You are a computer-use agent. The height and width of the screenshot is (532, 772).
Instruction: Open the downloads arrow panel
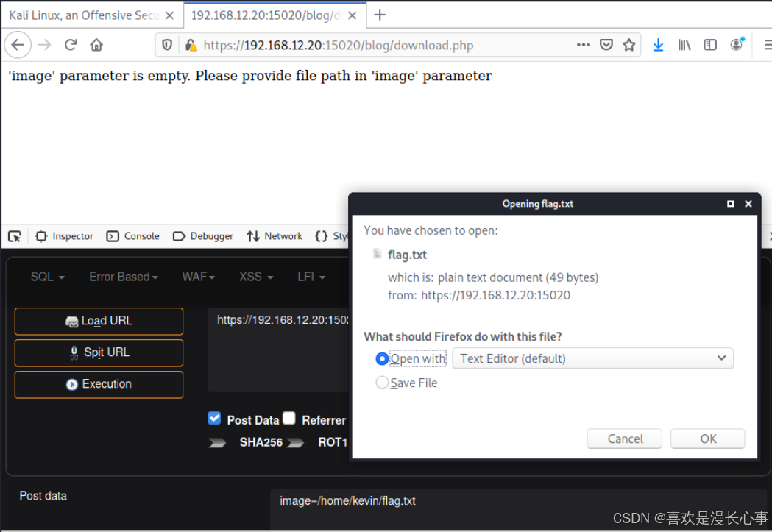pos(658,45)
